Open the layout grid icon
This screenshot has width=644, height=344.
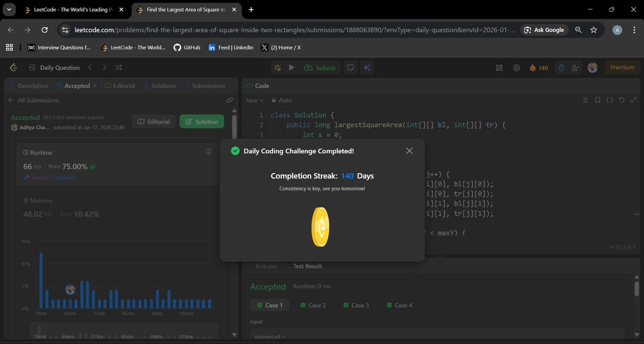click(x=499, y=68)
